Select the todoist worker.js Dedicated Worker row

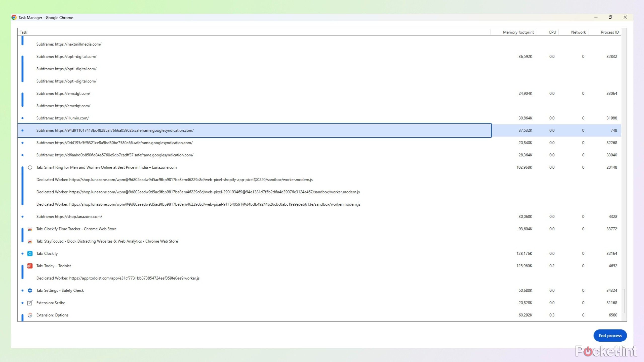118,278
